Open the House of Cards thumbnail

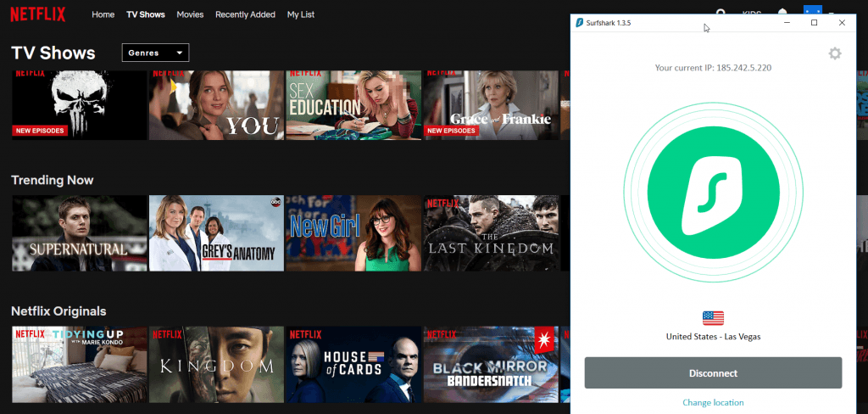point(353,365)
